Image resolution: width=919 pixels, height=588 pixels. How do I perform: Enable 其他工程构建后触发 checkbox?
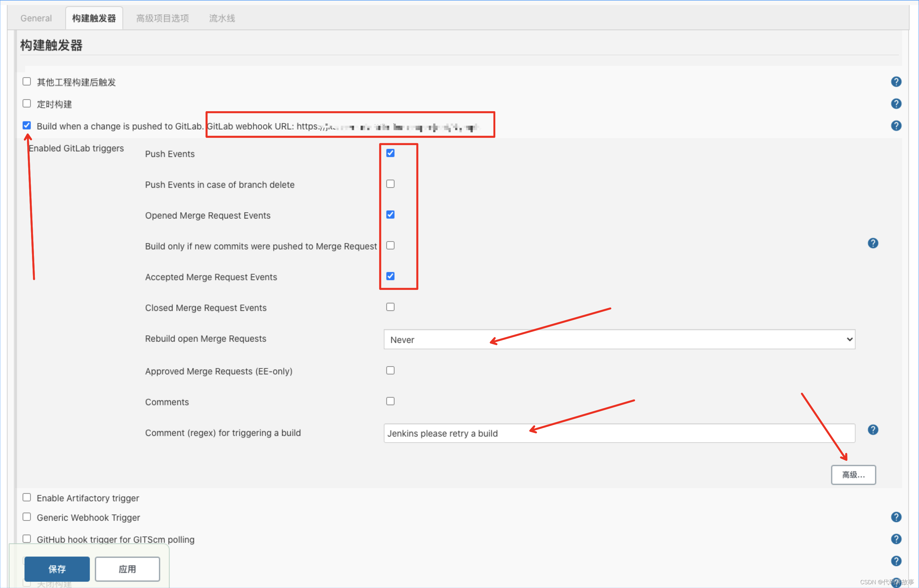27,81
